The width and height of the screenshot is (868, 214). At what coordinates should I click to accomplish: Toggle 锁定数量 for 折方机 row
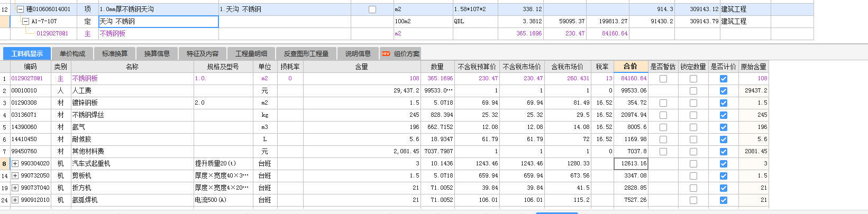tap(693, 188)
